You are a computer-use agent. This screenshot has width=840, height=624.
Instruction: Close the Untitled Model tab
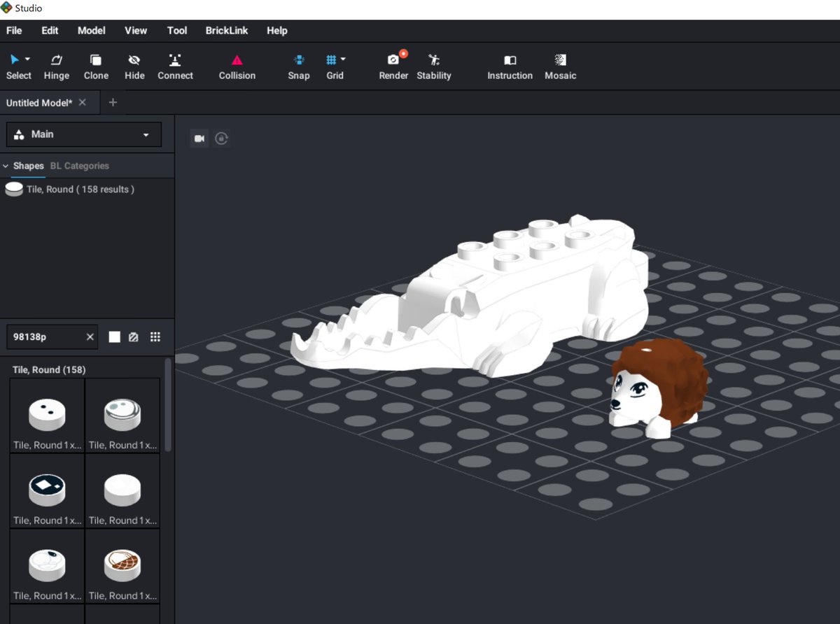pos(83,102)
